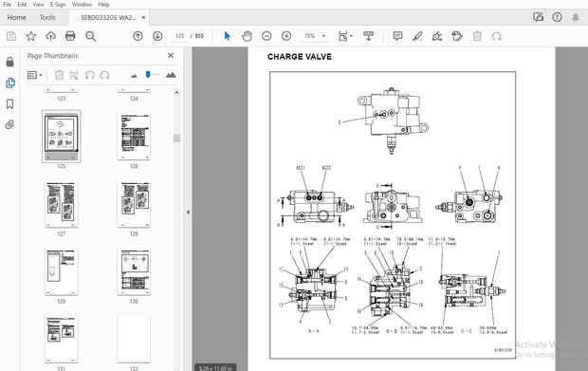Print the document
The width and height of the screenshot is (588, 371).
[x=70, y=36]
